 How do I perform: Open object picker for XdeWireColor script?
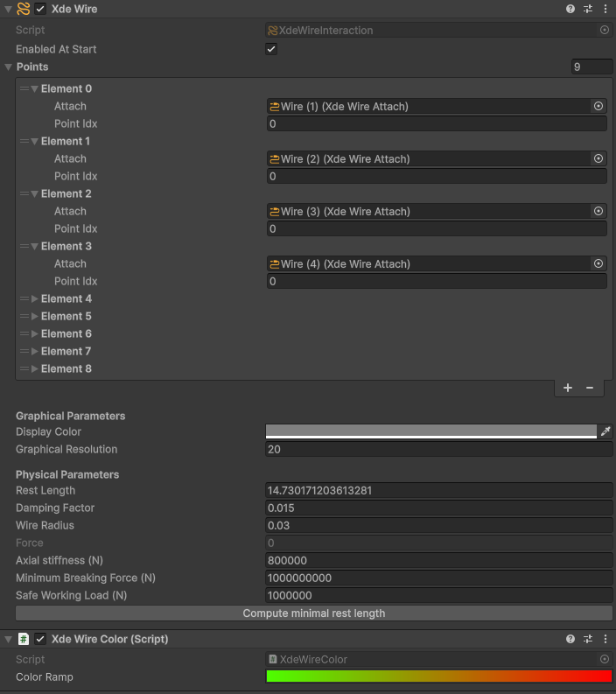[x=604, y=659]
